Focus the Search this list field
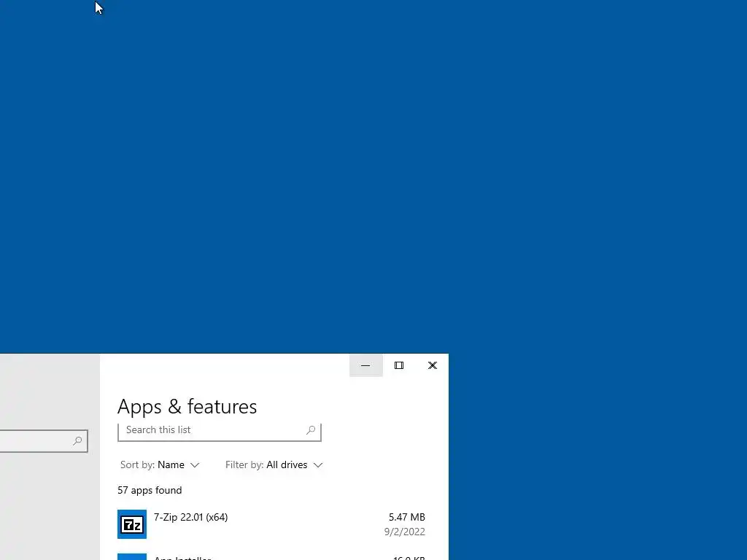 [219, 432]
